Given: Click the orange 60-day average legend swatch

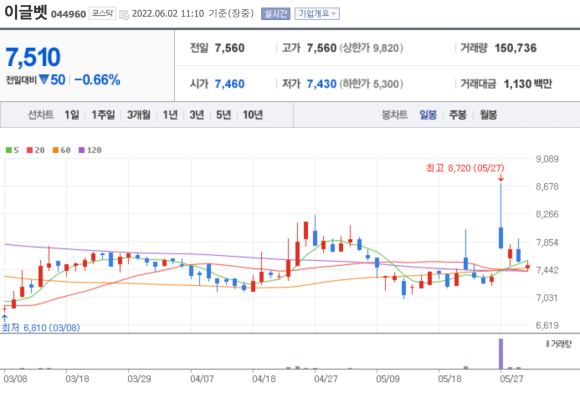Looking at the screenshot, I should click(x=56, y=150).
